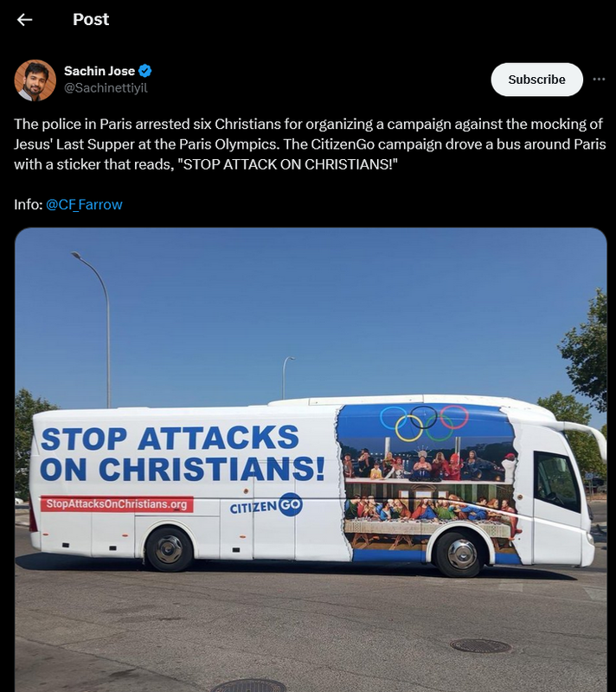
Task: Click the street lamp in the photo
Action: 95,329
